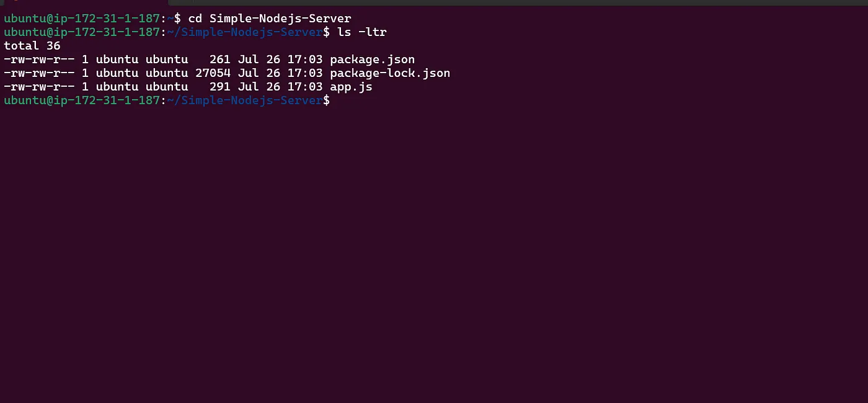Click the gray tab strip at the top
This screenshot has height=403, width=868.
click(x=519, y=2)
